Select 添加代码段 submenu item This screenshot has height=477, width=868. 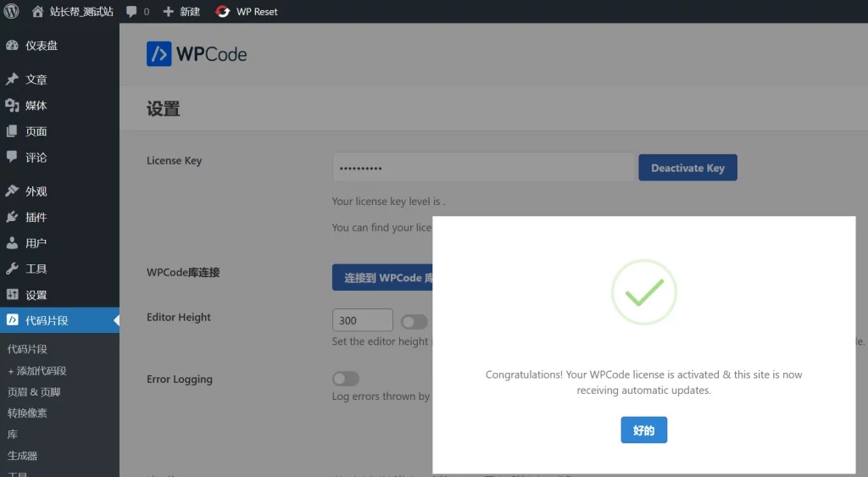[37, 371]
